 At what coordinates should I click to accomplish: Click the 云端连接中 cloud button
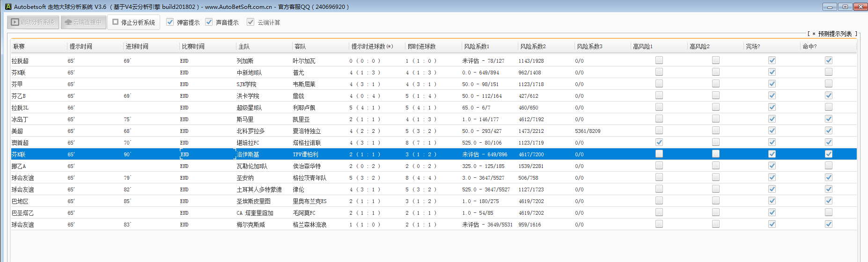tap(83, 22)
